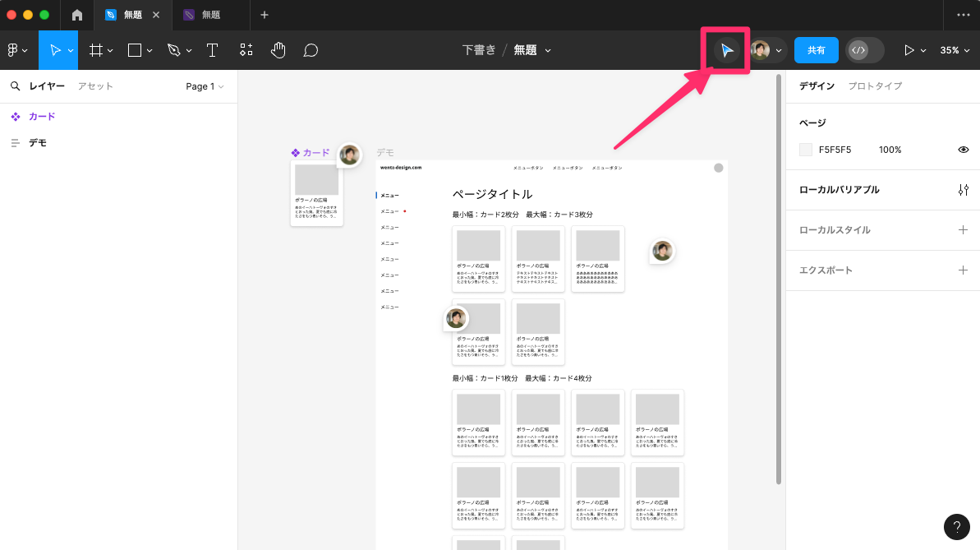Screen dimensions: 980x550
Task: Click the spotlight cursor icon
Action: [726, 50]
